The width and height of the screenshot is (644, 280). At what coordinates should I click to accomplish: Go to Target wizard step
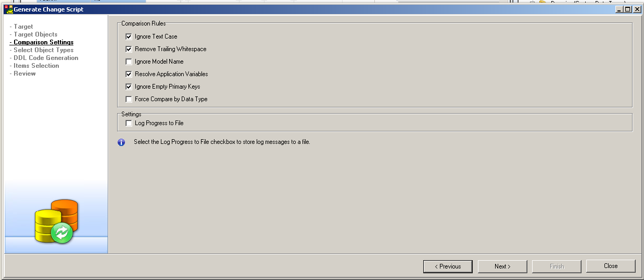[x=23, y=27]
